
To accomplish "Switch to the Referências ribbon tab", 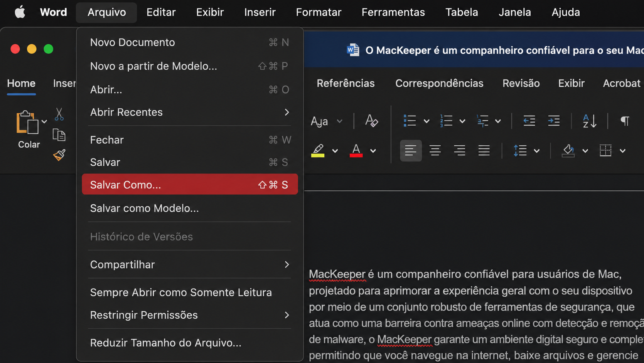I will [346, 83].
